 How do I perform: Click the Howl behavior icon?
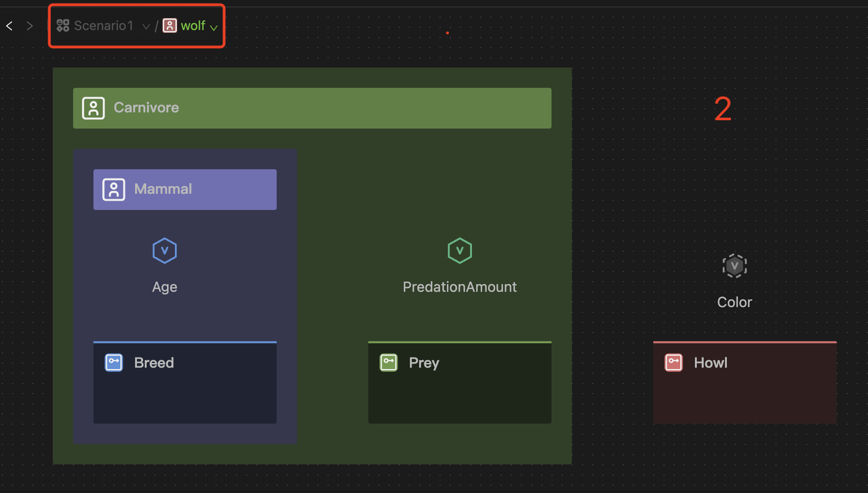(x=673, y=363)
